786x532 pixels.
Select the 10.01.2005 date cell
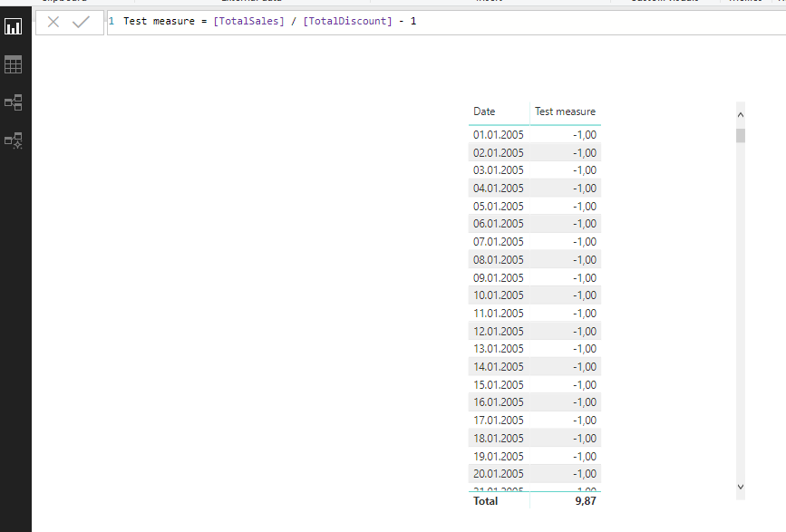[499, 295]
